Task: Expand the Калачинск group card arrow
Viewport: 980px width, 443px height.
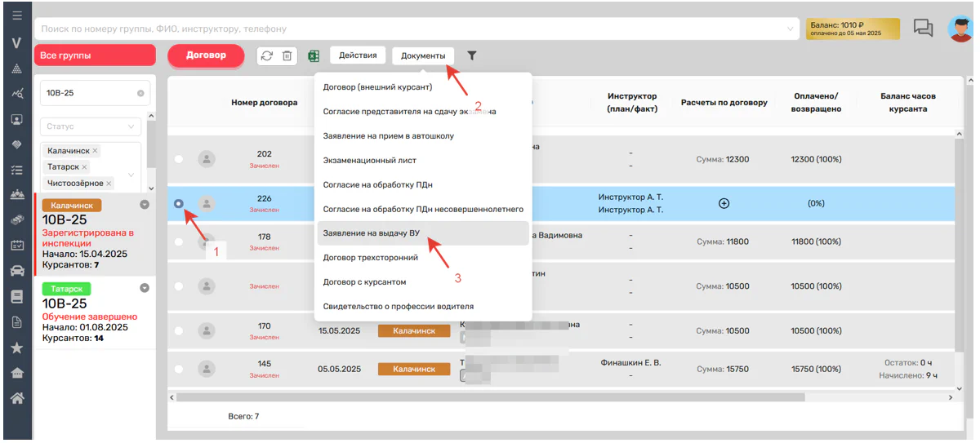Action: (x=145, y=205)
